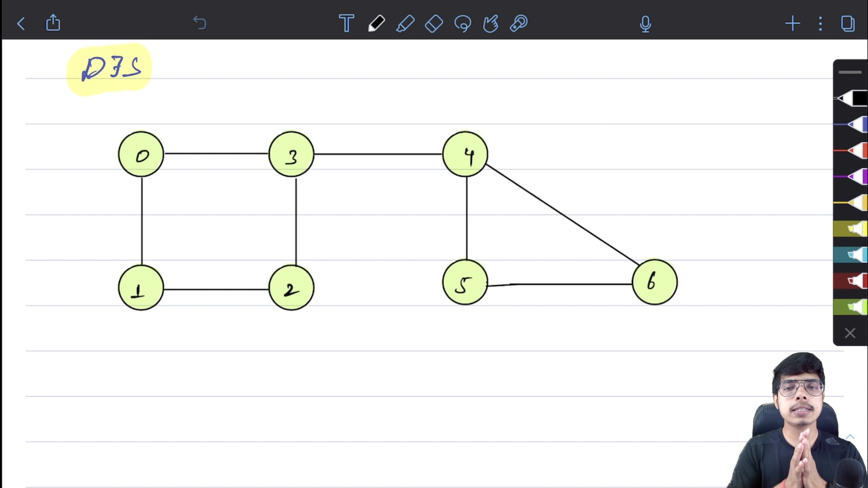
Task: Start audio recording with the microphone
Action: [x=645, y=24]
